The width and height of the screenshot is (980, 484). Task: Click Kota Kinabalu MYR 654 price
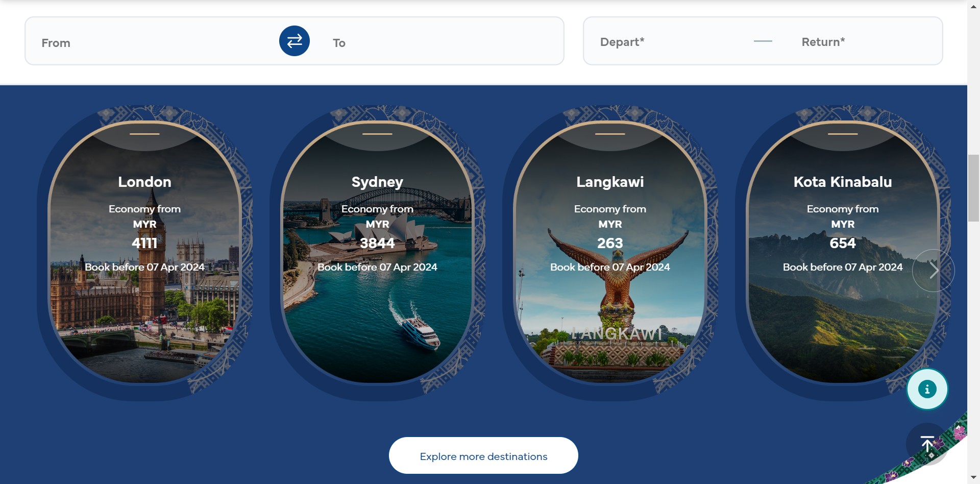(x=843, y=234)
